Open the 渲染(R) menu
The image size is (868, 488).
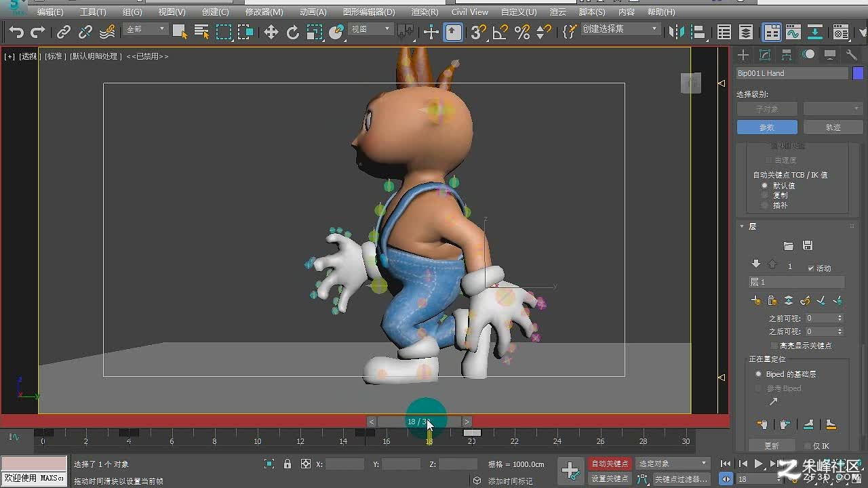(425, 12)
